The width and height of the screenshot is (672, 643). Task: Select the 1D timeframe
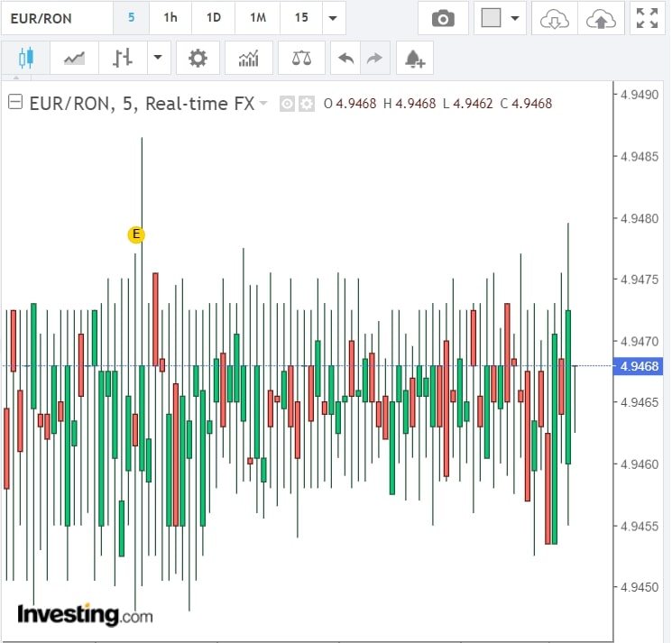(x=213, y=18)
